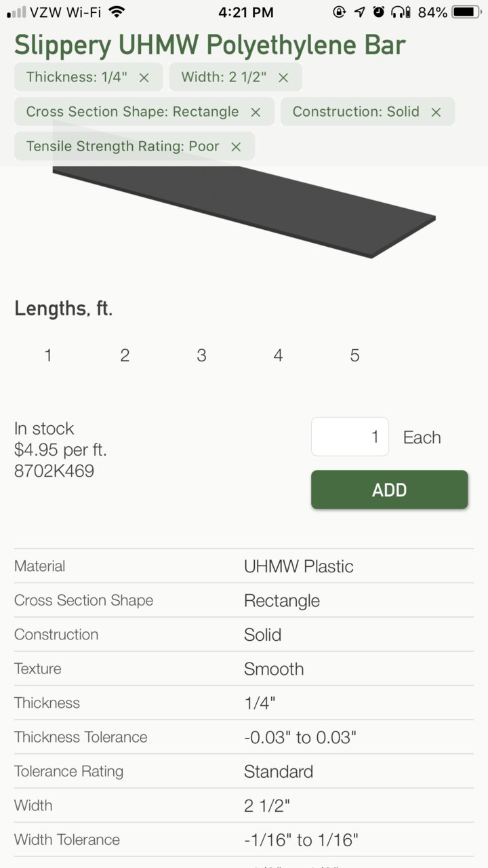Tap the battery icon in status bar
This screenshot has width=488, height=868.
(x=467, y=12)
